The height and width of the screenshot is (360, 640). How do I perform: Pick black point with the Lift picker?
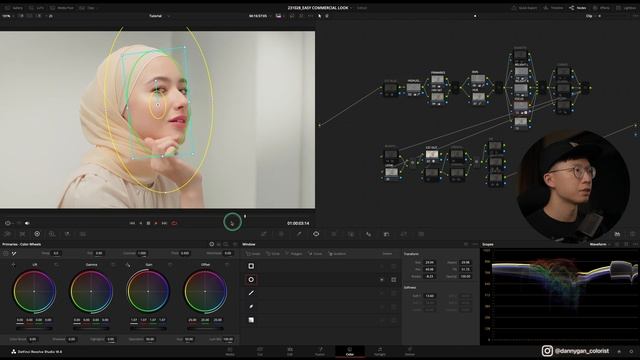tap(13, 265)
